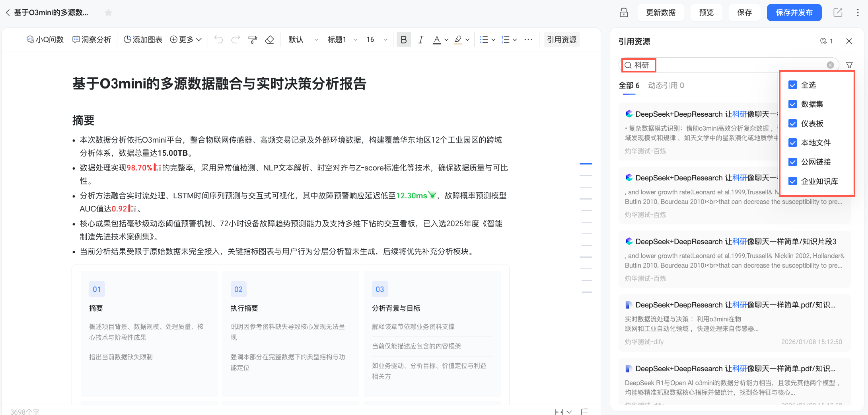
Task: Click the page width icon in the bottom bar
Action: (559, 411)
